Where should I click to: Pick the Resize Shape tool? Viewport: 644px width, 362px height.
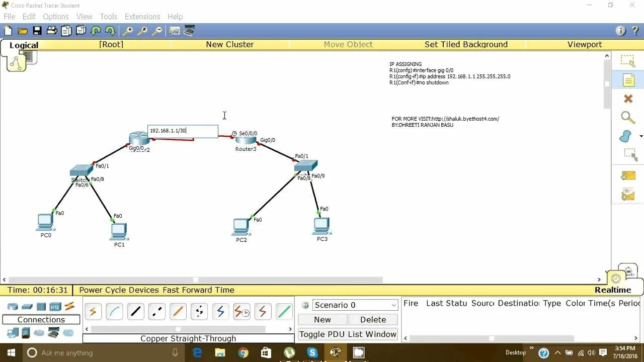click(630, 154)
